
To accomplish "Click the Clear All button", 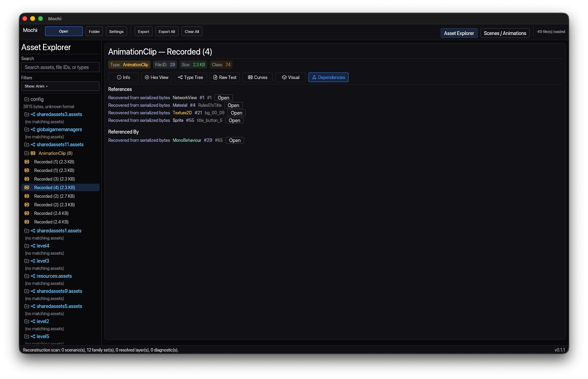I will pyautogui.click(x=192, y=31).
